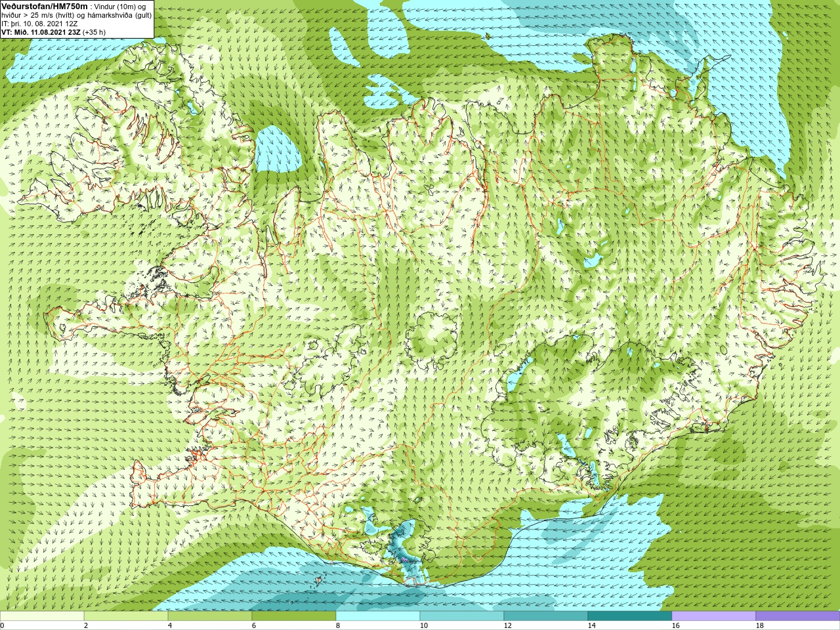The image size is (840, 630).
Task: Click the "Veðurstofan/HM750m" title text
Action: (45, 6)
